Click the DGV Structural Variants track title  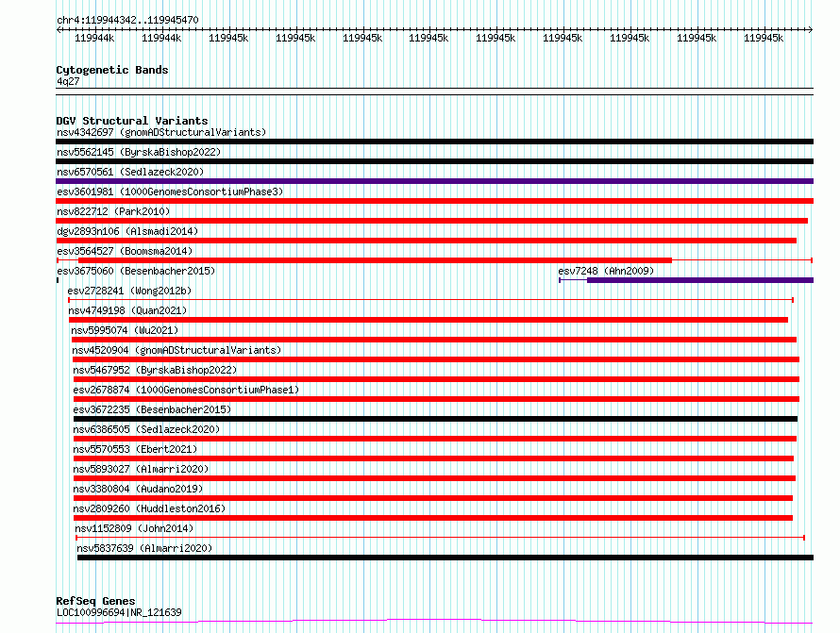(x=132, y=121)
